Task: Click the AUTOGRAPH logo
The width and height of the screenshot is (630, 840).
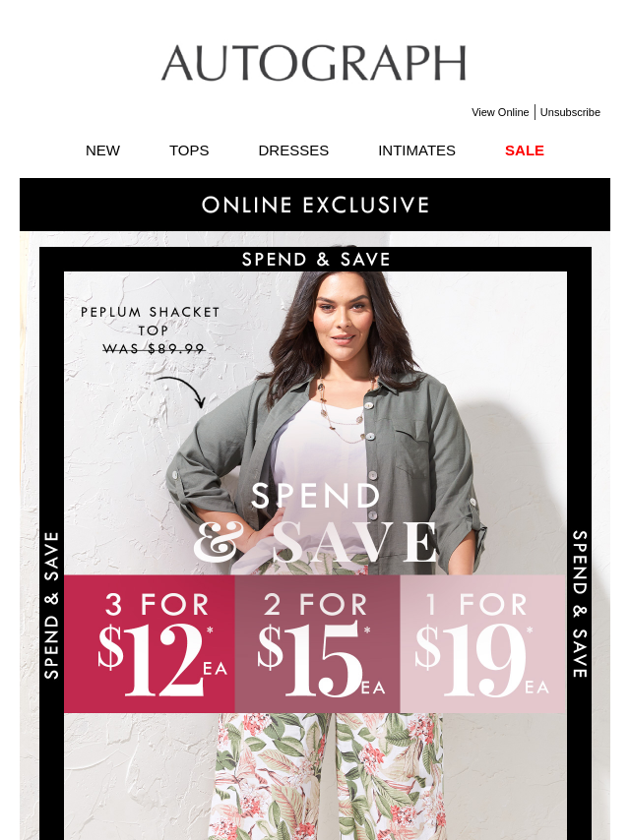Action: (314, 63)
